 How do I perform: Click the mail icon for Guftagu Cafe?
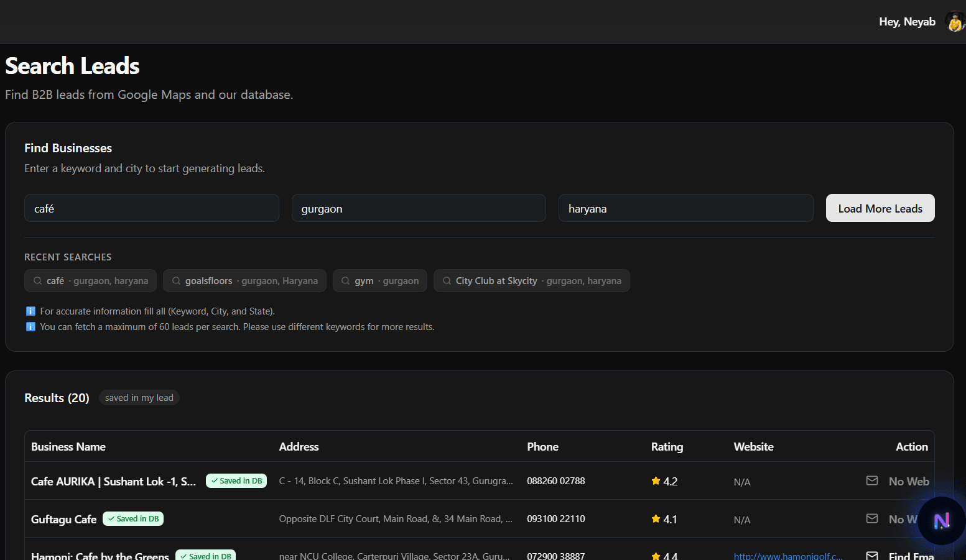point(872,518)
